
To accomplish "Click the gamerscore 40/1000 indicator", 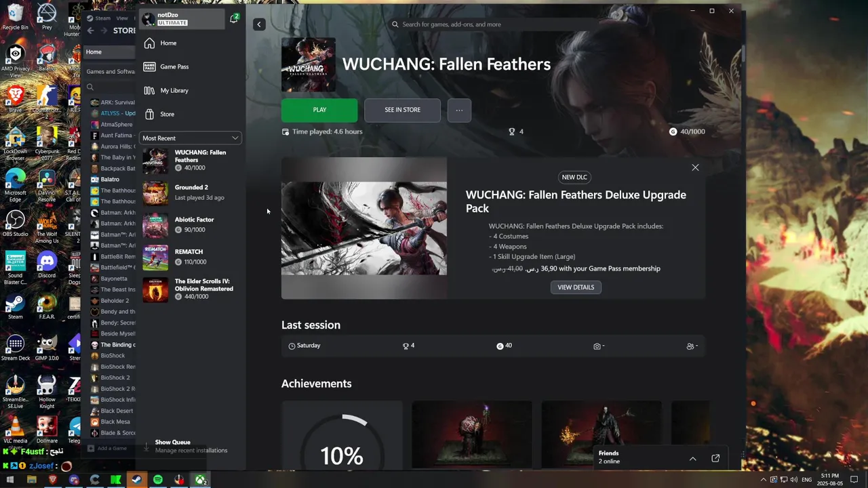I will pos(687,131).
